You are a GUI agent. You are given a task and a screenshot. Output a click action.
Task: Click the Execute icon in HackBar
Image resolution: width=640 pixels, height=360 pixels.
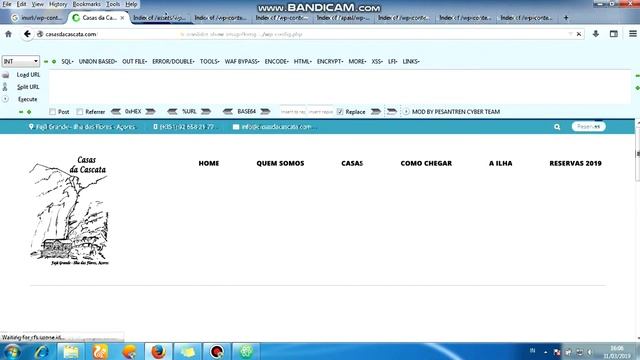point(5,99)
